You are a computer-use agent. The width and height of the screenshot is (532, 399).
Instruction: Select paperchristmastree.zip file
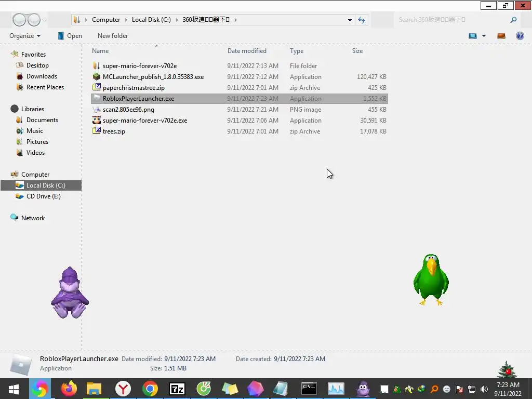click(x=134, y=87)
